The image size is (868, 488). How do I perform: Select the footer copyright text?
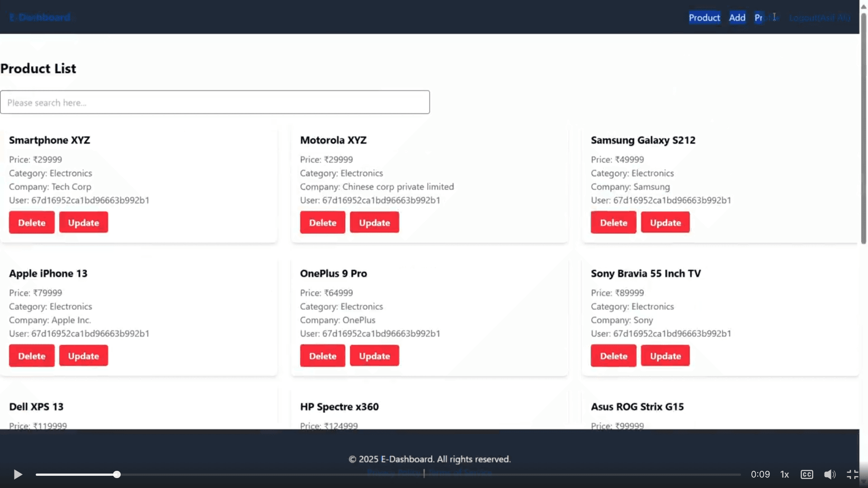[x=429, y=459]
